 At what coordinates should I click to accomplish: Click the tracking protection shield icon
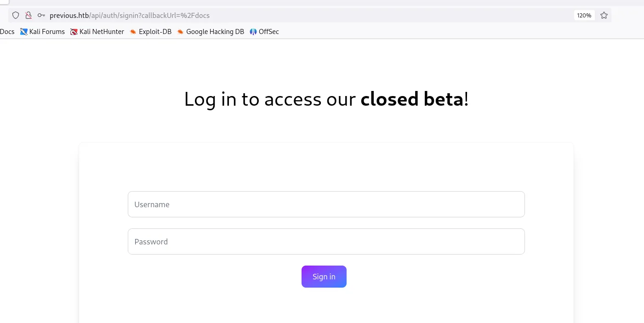pos(16,16)
